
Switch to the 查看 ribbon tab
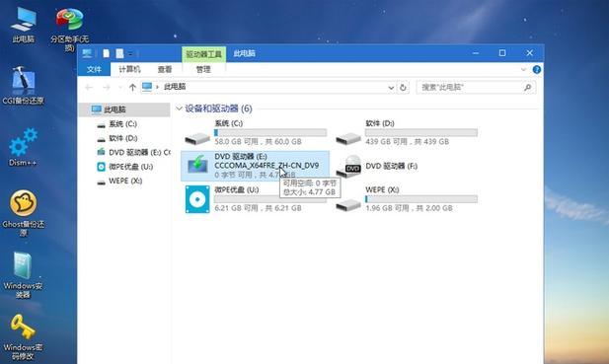click(x=165, y=69)
